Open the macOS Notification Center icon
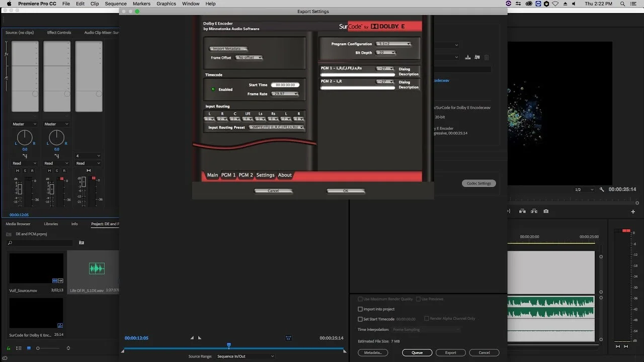This screenshot has height=362, width=644. [x=634, y=4]
